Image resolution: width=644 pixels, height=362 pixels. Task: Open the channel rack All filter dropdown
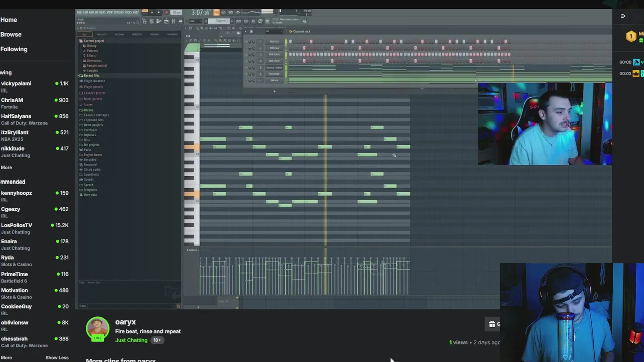click(x=274, y=31)
